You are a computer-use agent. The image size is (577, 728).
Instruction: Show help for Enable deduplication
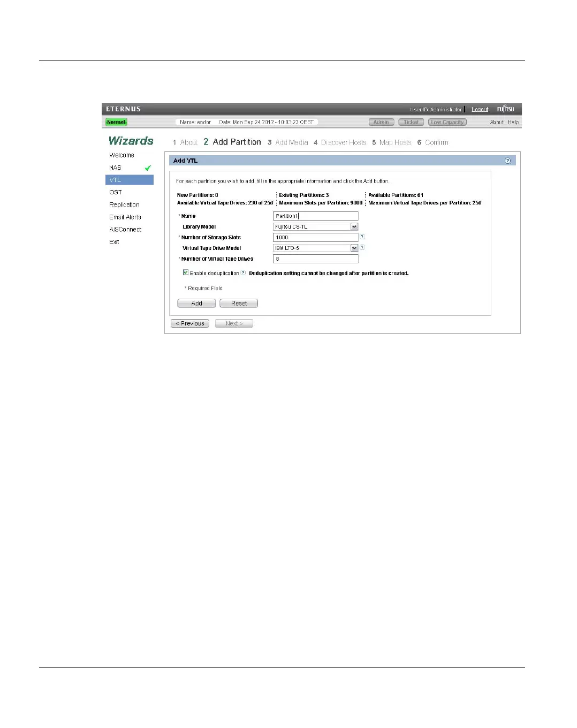243,272
